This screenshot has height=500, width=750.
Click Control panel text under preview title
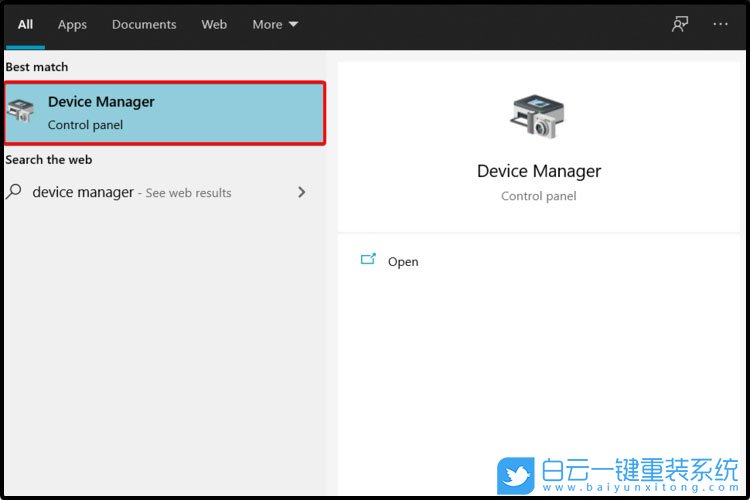[x=539, y=196]
